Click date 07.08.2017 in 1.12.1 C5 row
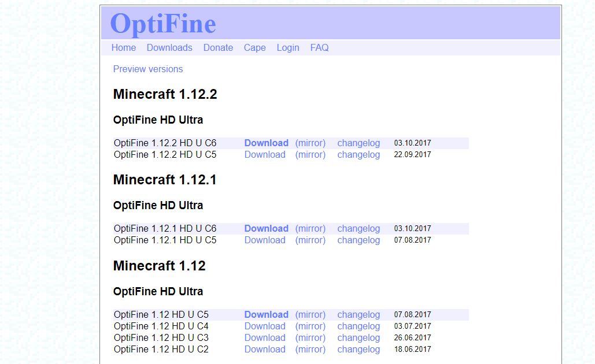595x364 pixels. 412,240
